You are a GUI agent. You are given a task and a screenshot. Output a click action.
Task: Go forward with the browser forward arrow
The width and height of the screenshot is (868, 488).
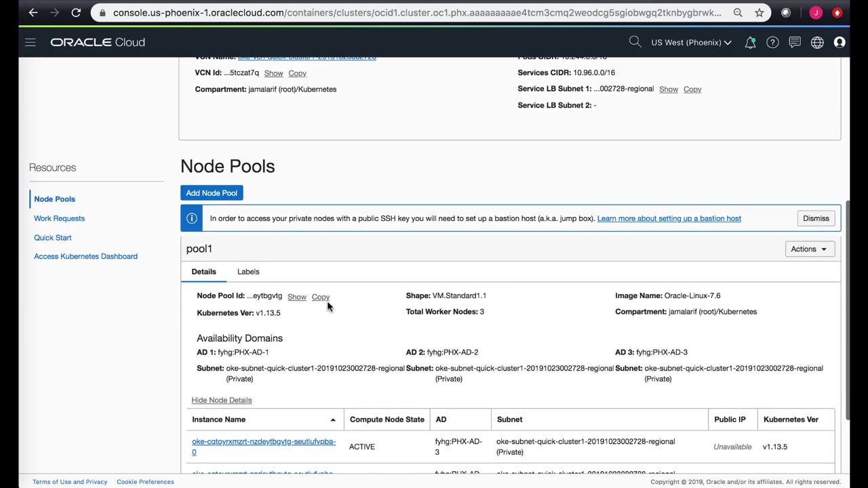(55, 12)
